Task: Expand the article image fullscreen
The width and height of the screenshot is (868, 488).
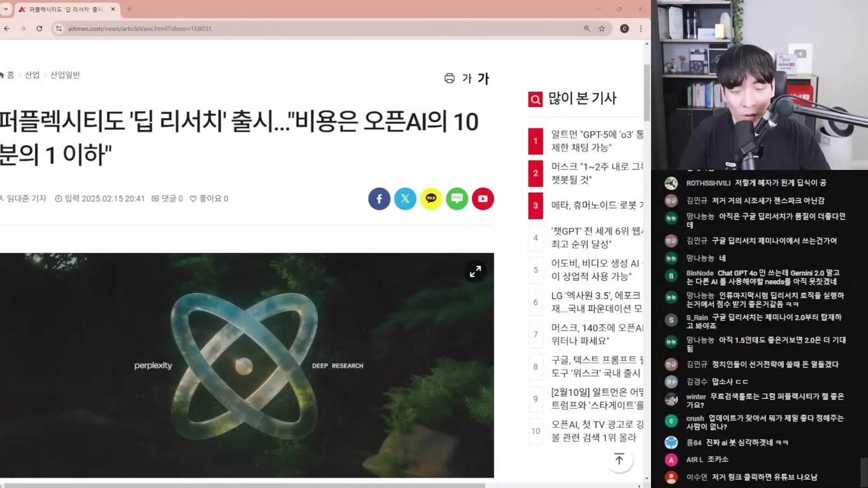Action: click(475, 271)
